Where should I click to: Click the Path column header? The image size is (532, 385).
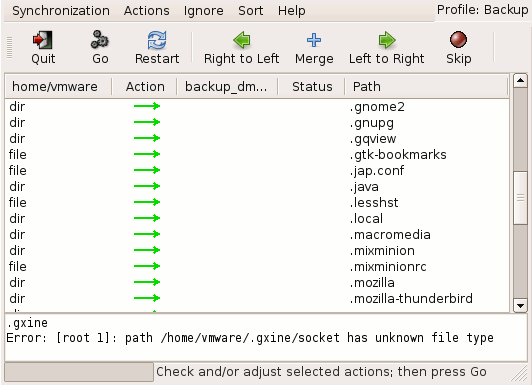[426, 86]
